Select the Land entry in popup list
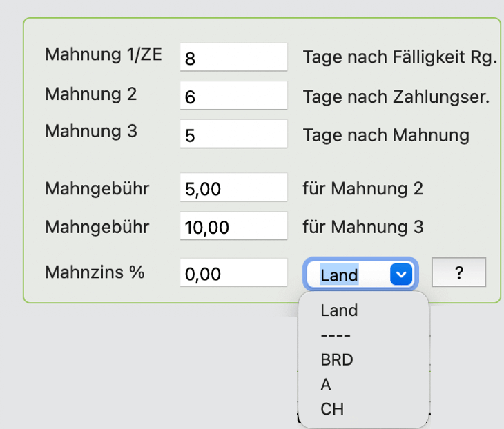504x429 pixels. click(339, 310)
